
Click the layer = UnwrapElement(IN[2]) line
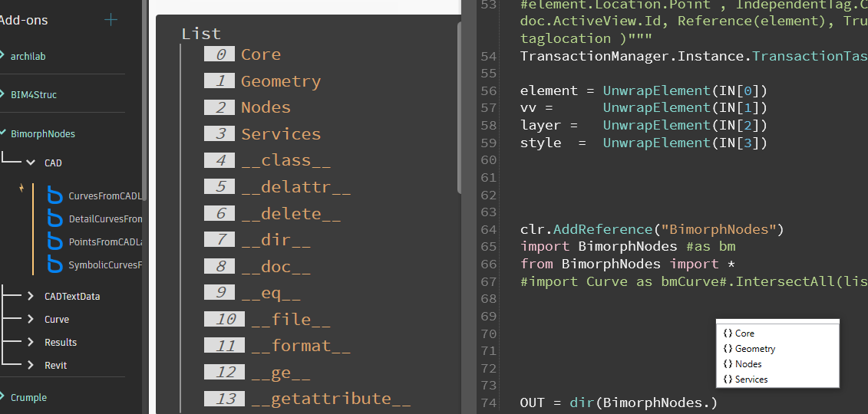(644, 125)
